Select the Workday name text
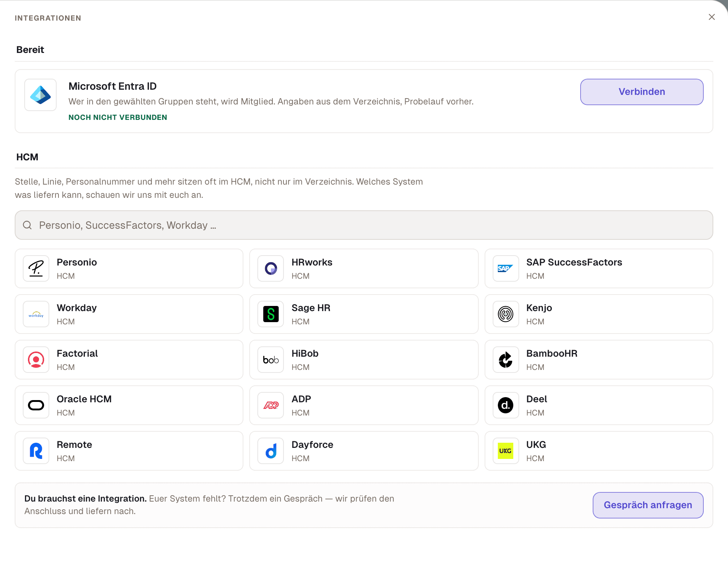This screenshot has width=728, height=581. 77,308
